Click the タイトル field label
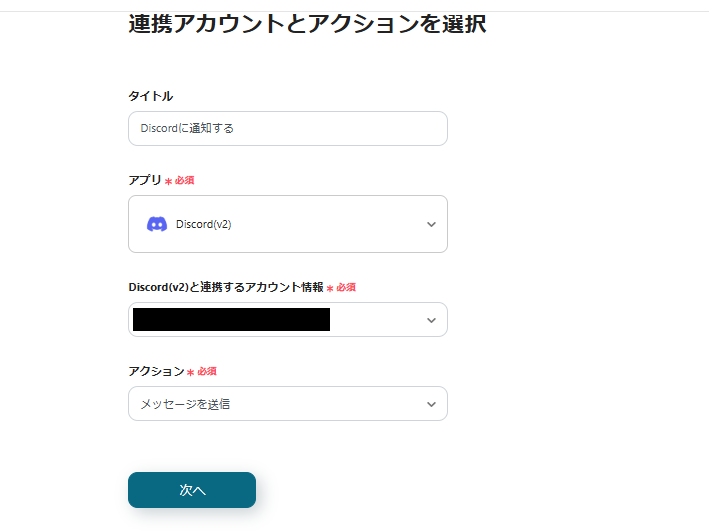Image resolution: width=709 pixels, height=531 pixels. click(150, 96)
